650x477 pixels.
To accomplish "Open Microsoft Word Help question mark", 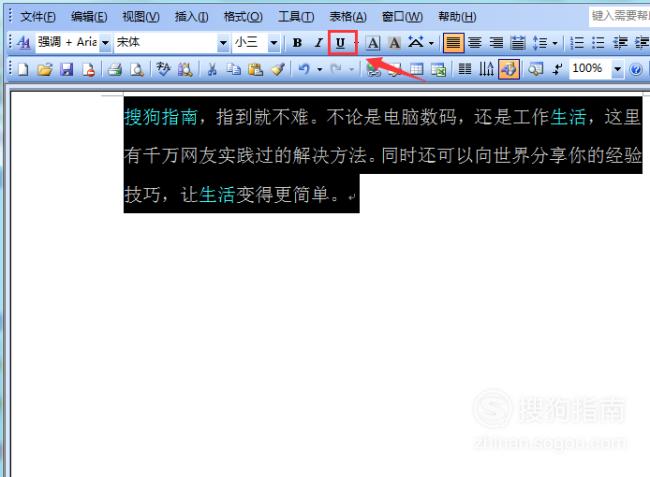I will pyautogui.click(x=635, y=69).
